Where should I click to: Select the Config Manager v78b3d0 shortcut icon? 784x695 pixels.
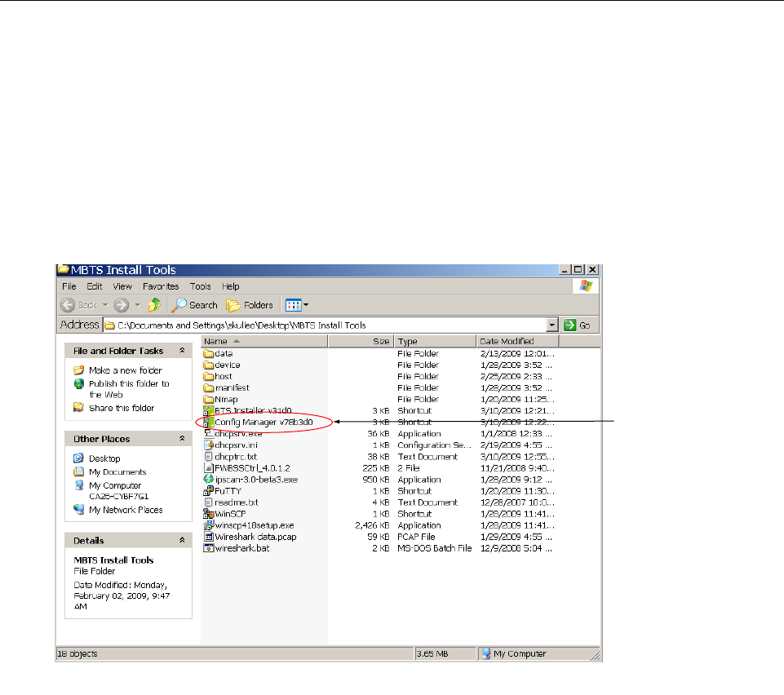[209, 423]
